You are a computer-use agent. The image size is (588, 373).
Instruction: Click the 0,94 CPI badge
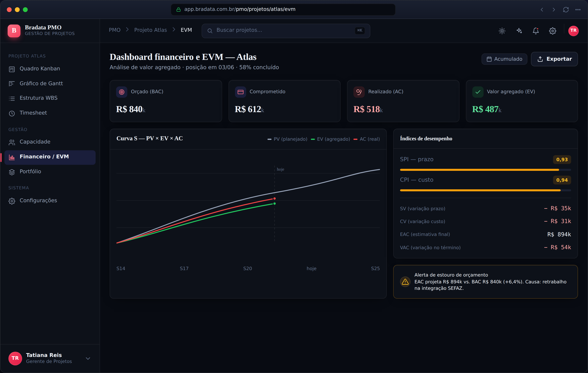tap(562, 180)
